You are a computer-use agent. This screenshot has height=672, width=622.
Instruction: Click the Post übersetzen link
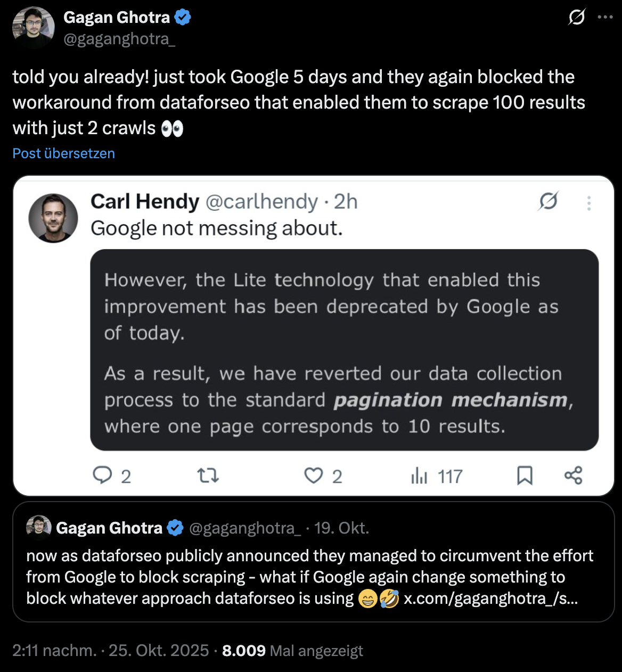pos(63,153)
